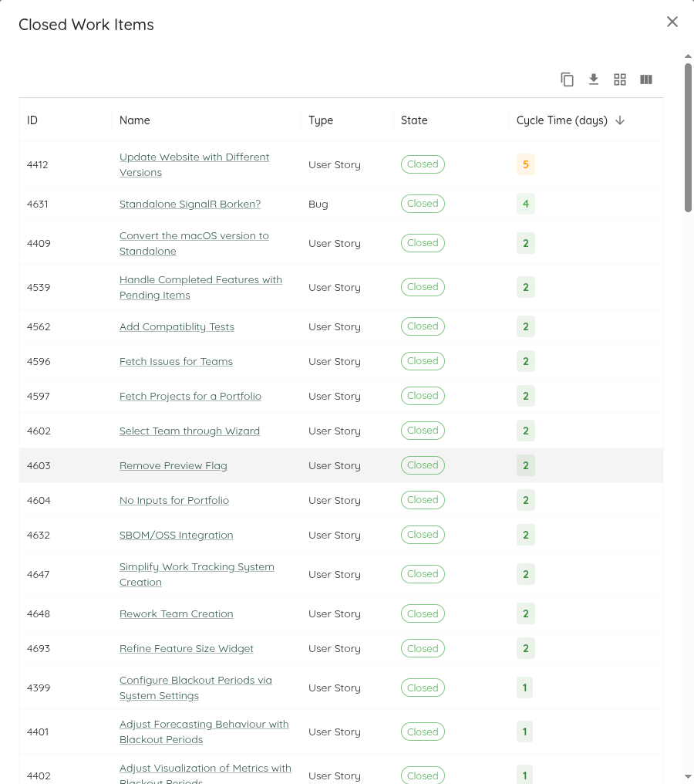Sort by the Name column header
This screenshot has height=784, width=694.
pos(135,120)
